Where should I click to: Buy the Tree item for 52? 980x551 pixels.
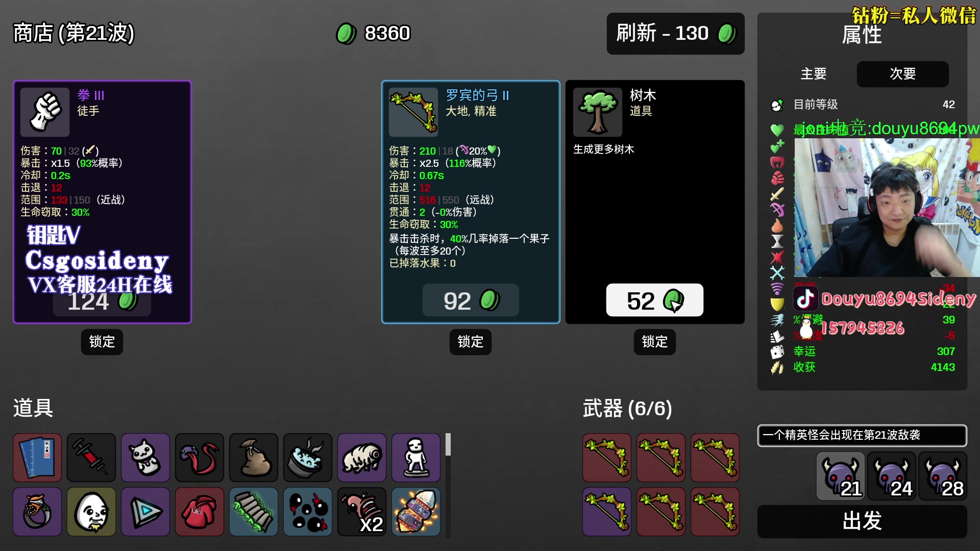[x=655, y=300]
